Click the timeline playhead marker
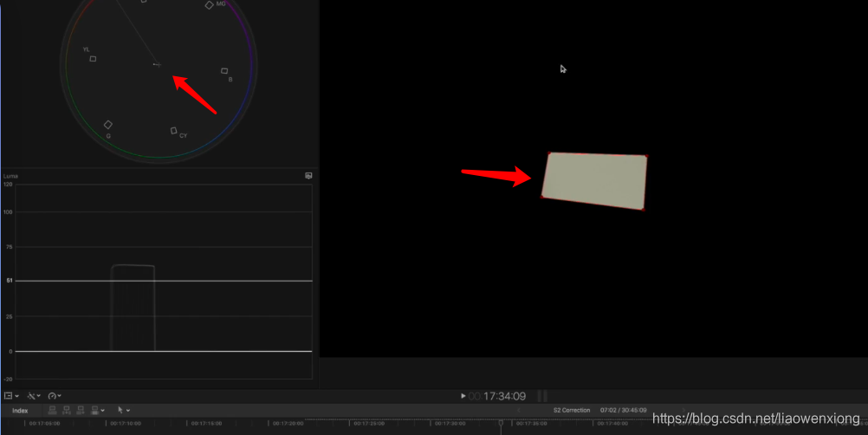The height and width of the screenshot is (435, 868). 501,424
